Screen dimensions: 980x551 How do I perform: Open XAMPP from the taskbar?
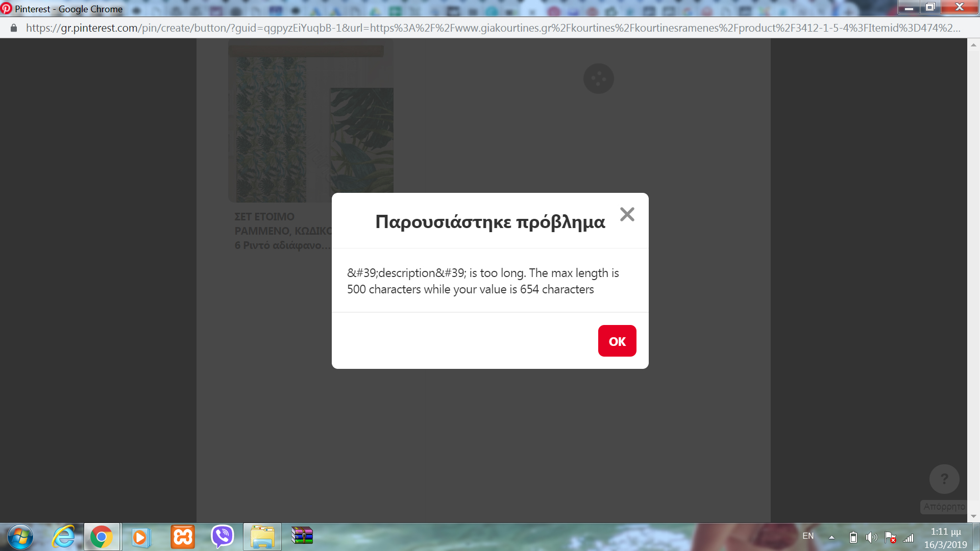point(182,537)
